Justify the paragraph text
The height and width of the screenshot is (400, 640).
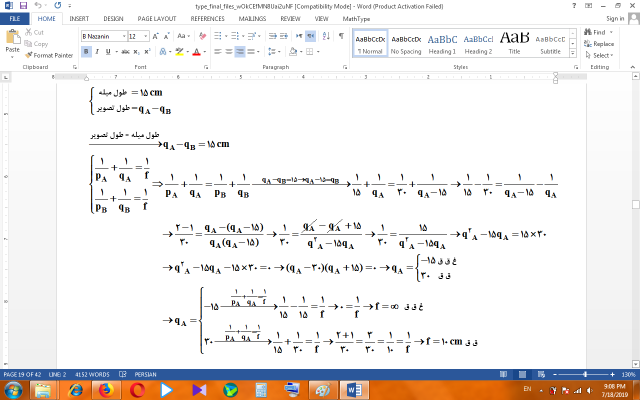[x=251, y=52]
